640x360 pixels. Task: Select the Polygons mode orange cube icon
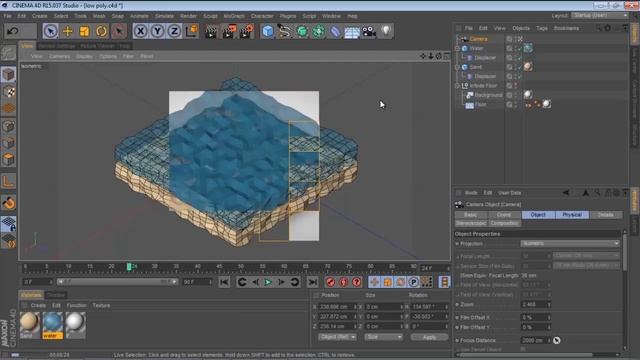9,160
